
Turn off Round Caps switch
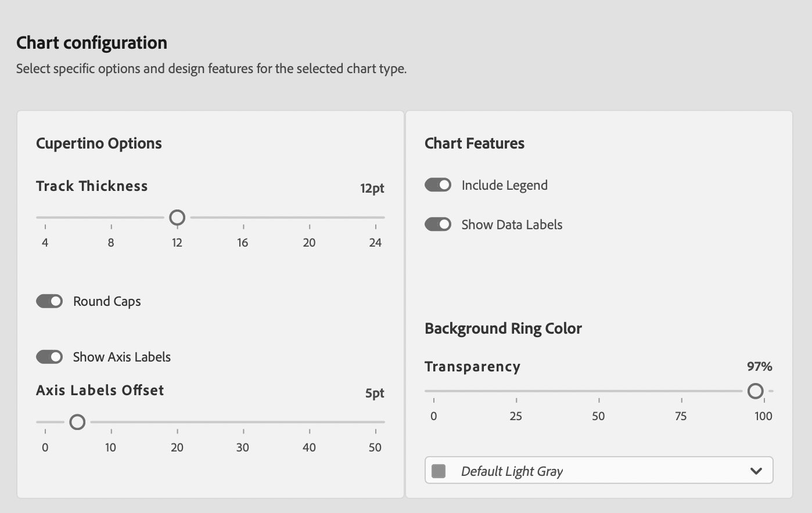[49, 301]
